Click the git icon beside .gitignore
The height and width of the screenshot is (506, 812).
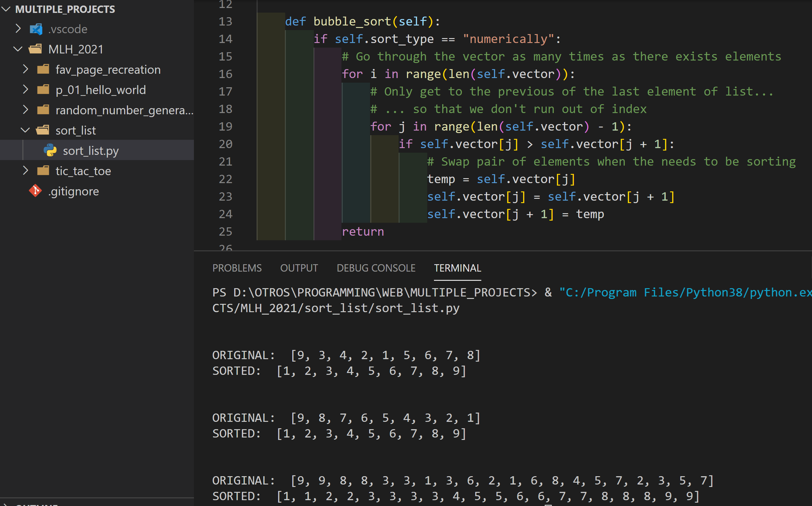pos(35,191)
